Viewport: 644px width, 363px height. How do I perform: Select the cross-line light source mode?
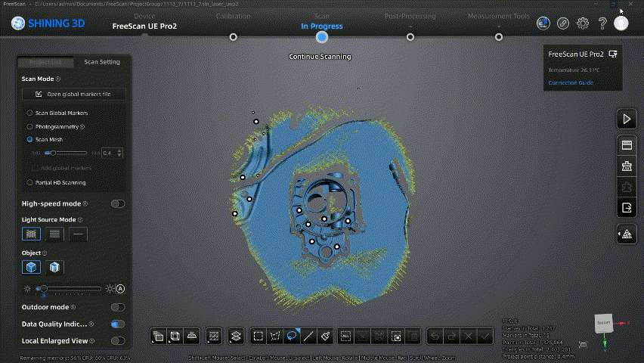(x=31, y=234)
